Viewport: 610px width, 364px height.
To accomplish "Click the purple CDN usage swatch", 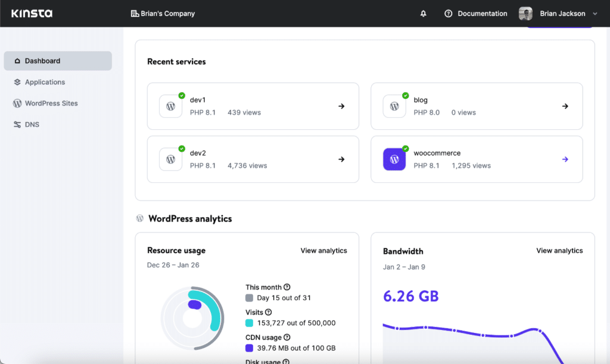I will (250, 348).
